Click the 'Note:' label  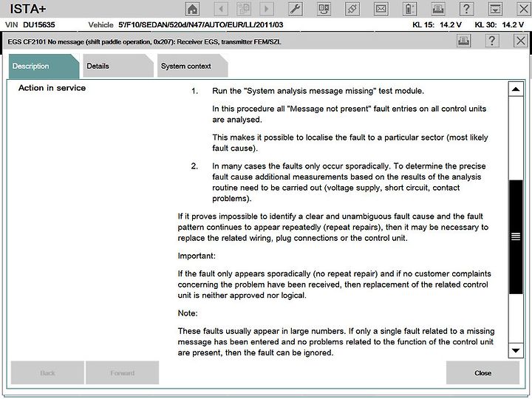tap(188, 313)
